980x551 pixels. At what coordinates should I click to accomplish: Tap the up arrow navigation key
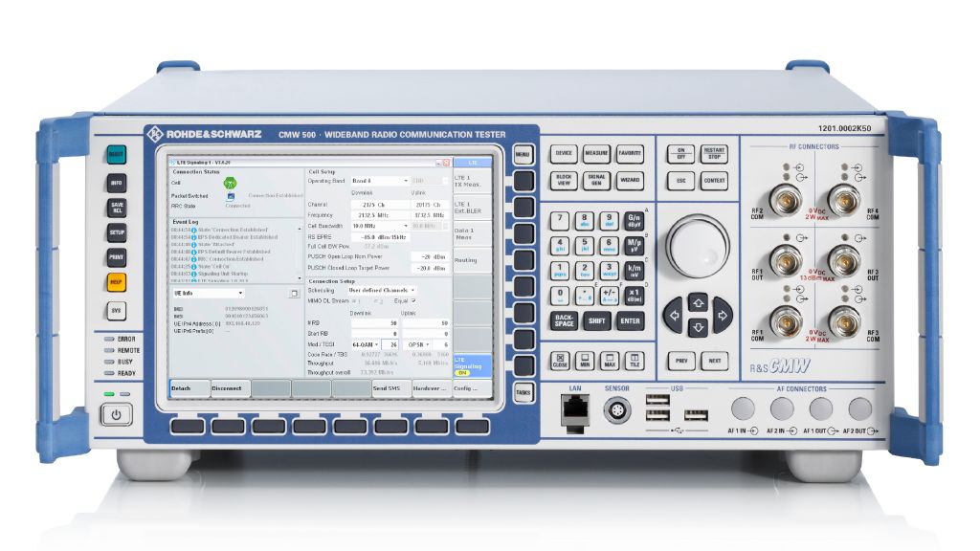pos(698,303)
